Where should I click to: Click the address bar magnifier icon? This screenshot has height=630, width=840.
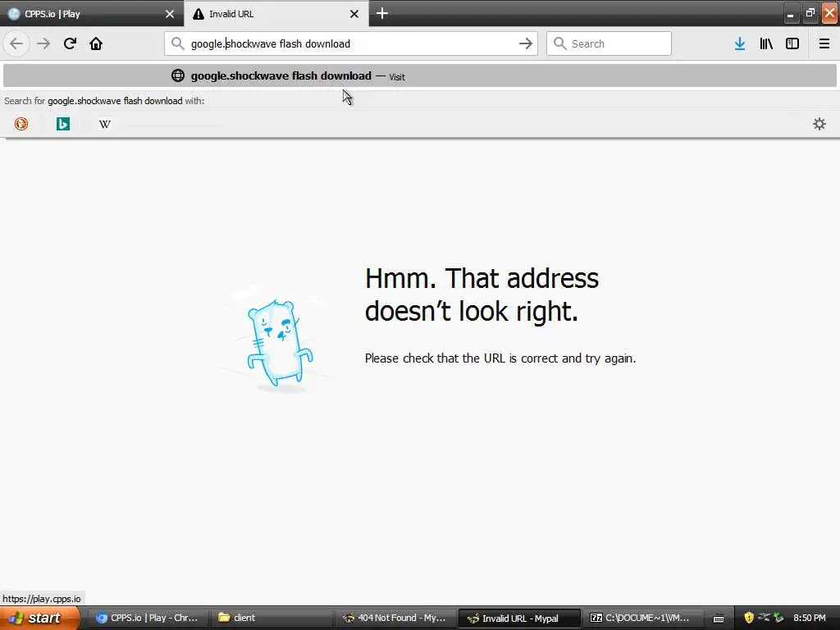[178, 43]
